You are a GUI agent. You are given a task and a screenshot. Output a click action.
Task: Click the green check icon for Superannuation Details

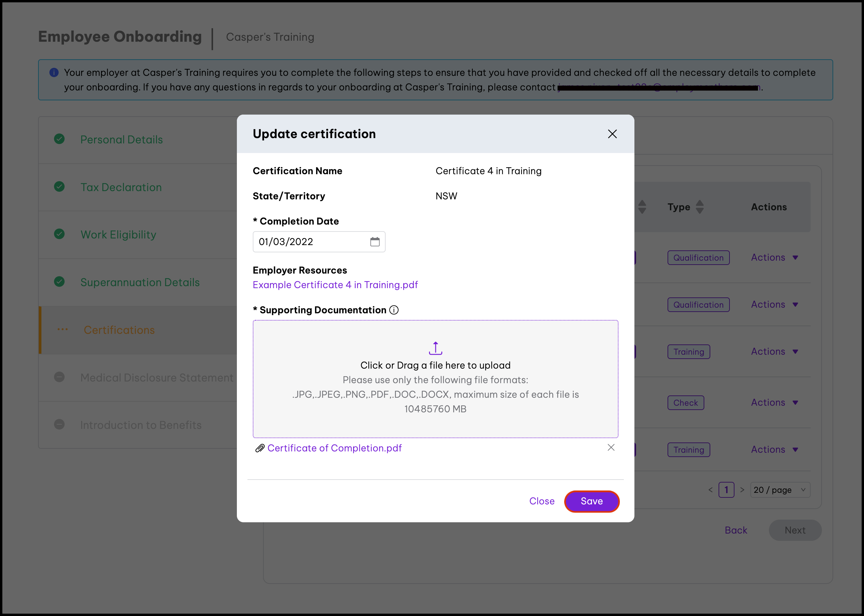tap(59, 282)
